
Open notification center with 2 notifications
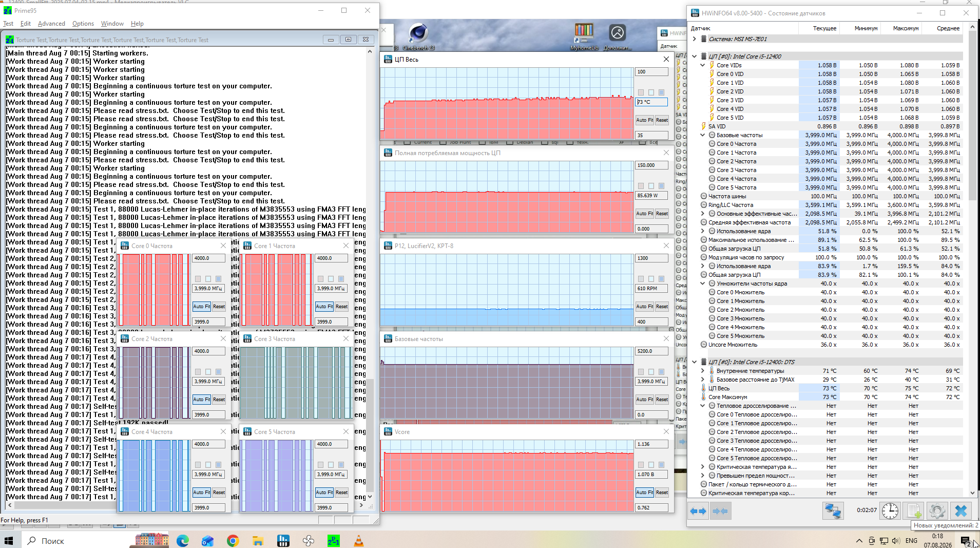(x=966, y=541)
